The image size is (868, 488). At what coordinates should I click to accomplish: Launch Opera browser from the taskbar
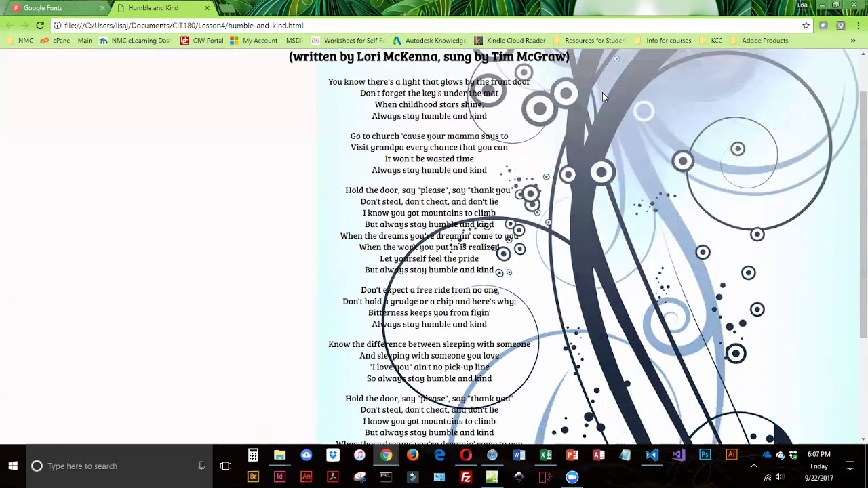pos(466,455)
